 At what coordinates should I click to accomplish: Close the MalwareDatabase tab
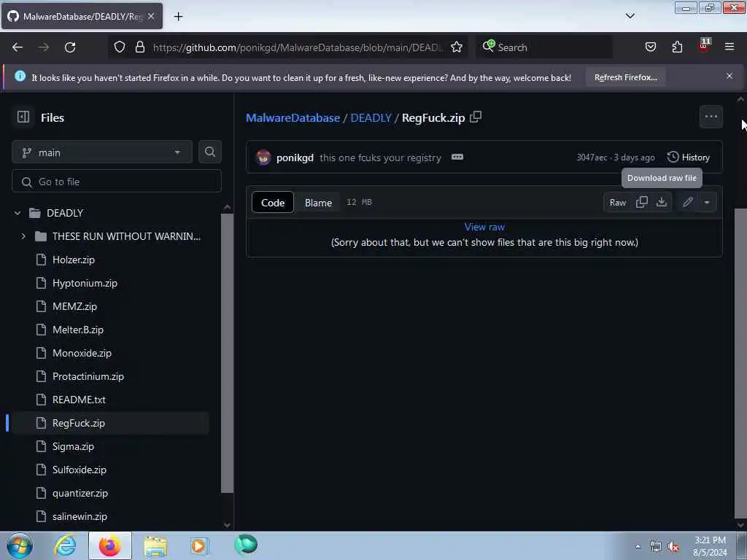151,16
